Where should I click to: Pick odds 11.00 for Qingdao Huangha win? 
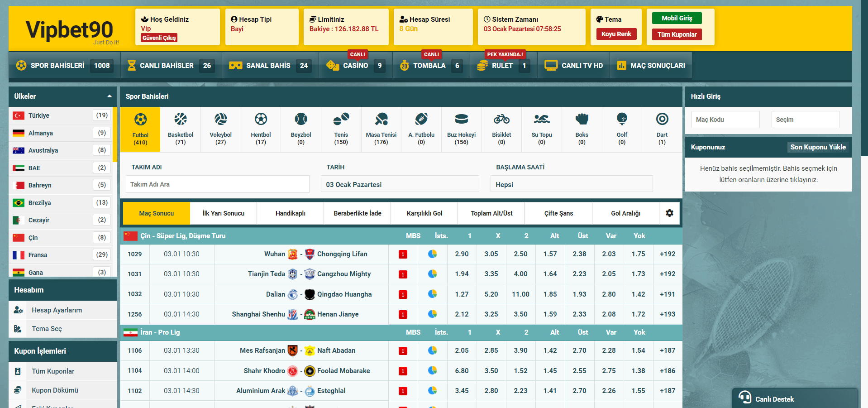click(520, 294)
